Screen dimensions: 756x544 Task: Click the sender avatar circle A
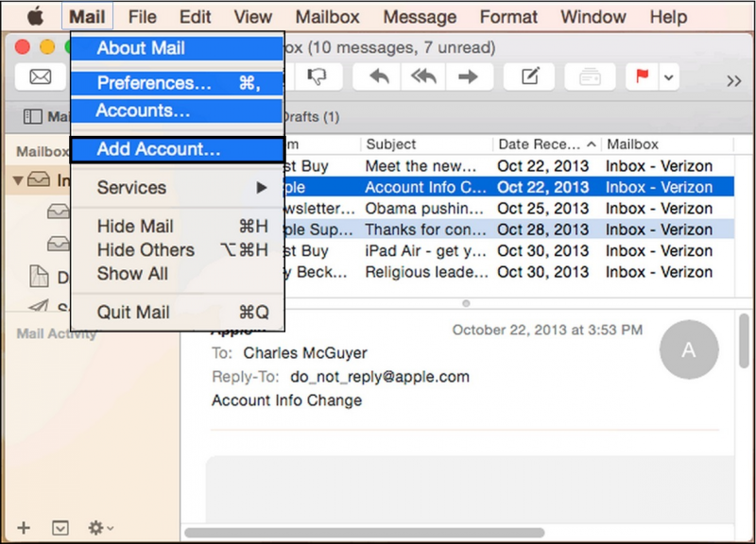pos(689,349)
